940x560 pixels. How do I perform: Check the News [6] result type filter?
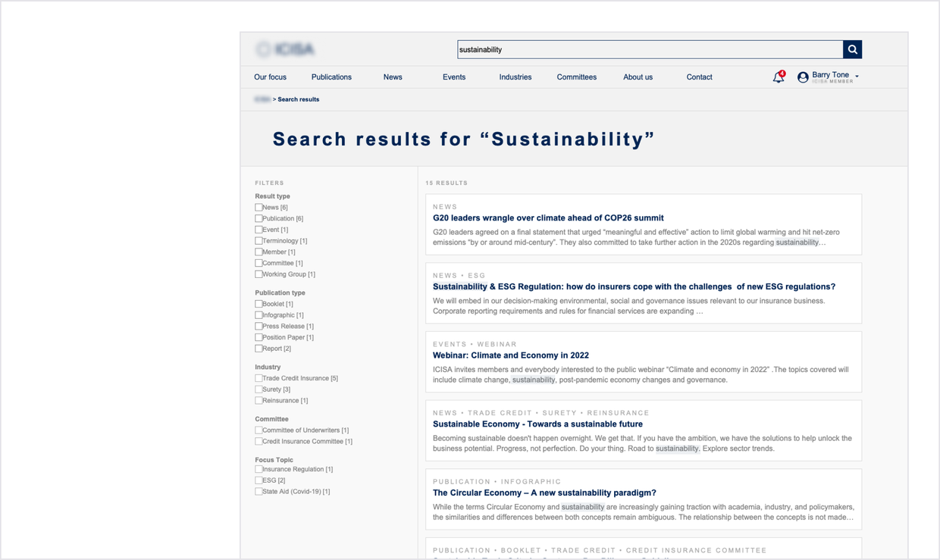tap(258, 207)
